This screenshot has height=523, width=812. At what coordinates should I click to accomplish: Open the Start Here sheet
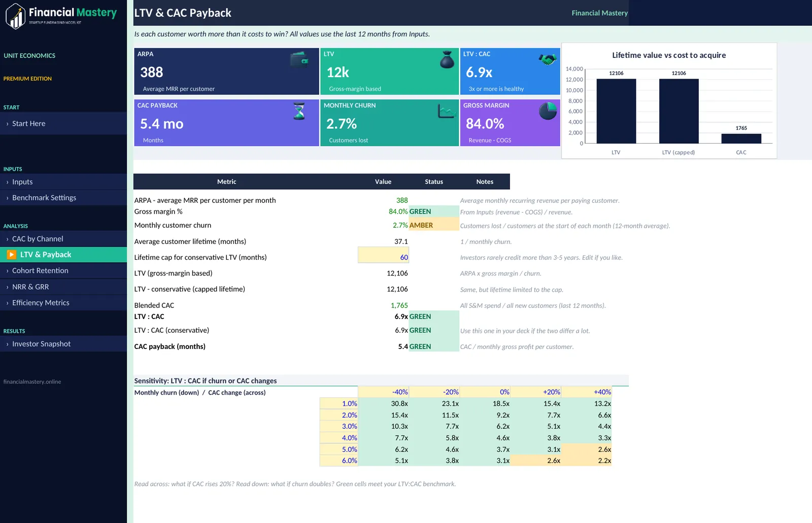coord(63,123)
